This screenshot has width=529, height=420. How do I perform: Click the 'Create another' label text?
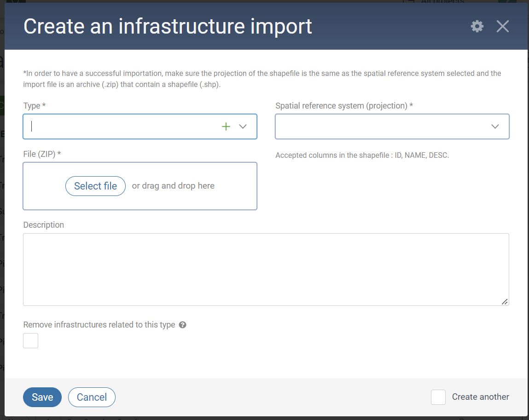(480, 397)
